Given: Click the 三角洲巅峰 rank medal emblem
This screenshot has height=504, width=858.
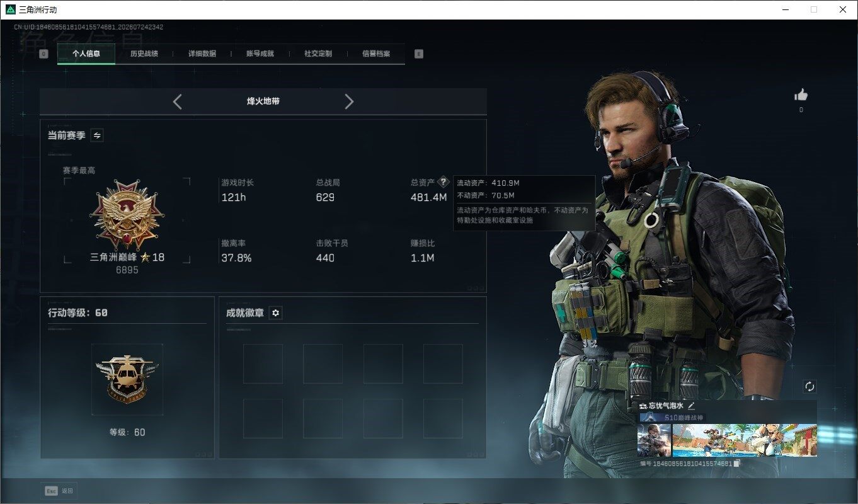Looking at the screenshot, I should pos(127,214).
